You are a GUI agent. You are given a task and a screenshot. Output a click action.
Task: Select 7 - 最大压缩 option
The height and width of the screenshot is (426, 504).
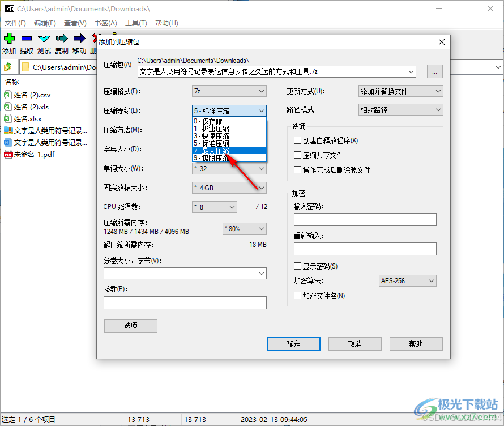click(229, 151)
